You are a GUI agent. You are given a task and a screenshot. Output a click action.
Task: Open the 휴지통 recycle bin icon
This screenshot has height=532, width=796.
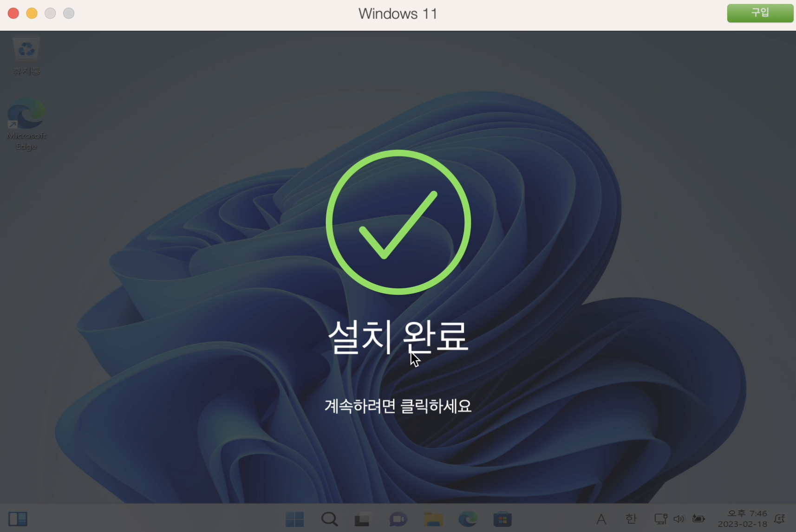26,57
